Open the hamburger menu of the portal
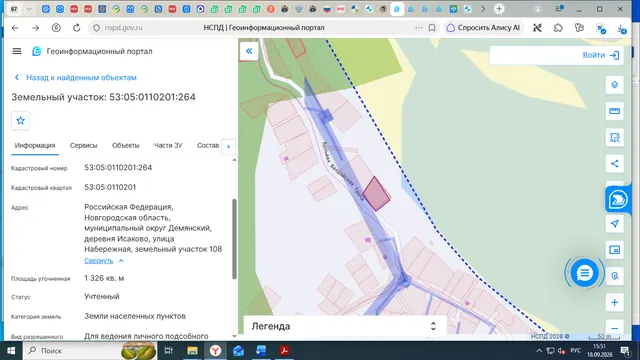 [x=17, y=51]
